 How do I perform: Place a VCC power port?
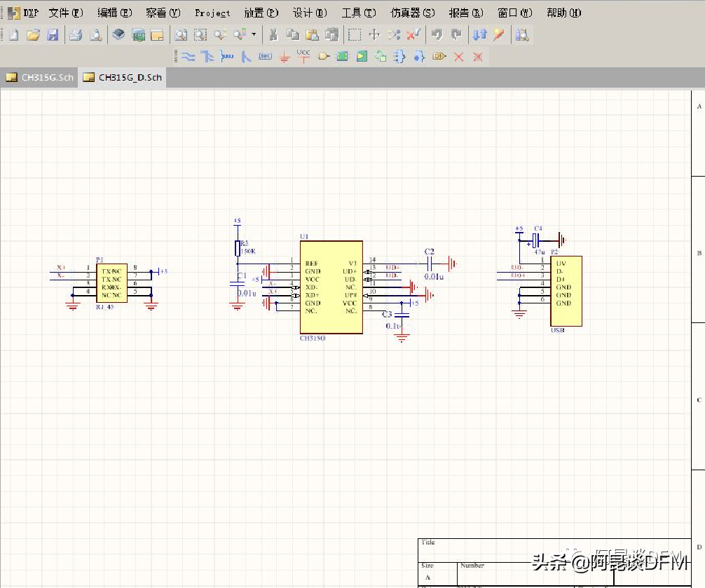point(303,55)
